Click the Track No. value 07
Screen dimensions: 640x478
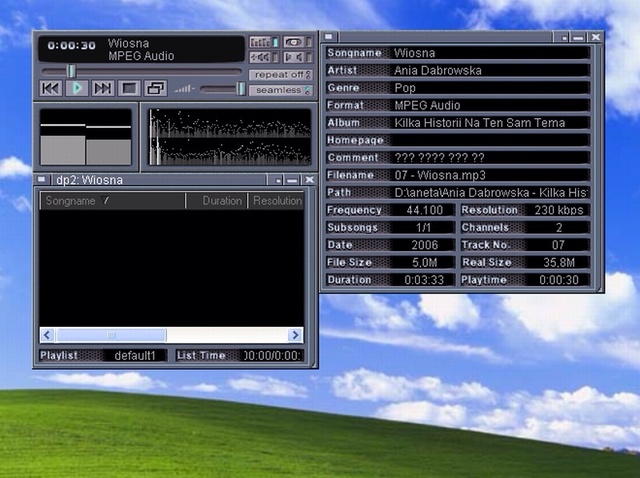pyautogui.click(x=558, y=245)
